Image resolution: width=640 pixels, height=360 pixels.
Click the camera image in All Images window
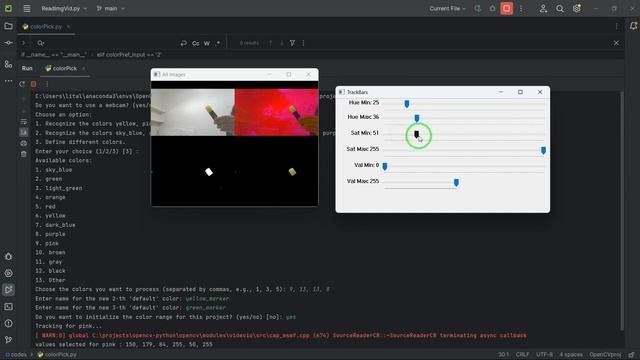(x=193, y=112)
